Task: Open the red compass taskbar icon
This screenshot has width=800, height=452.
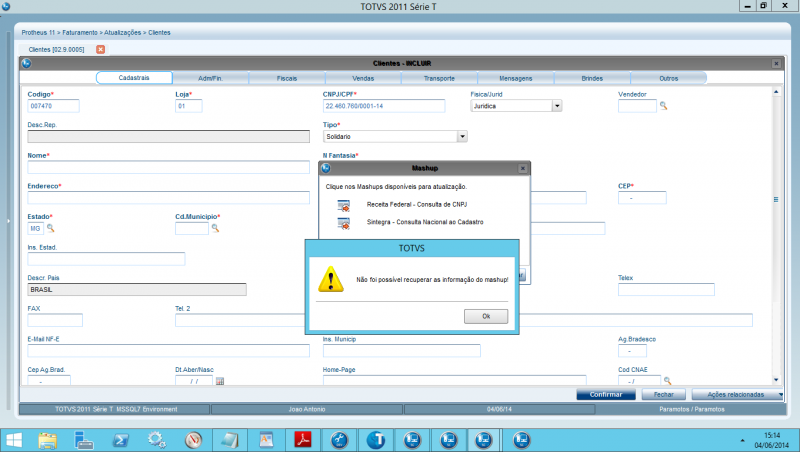Action: click(x=193, y=440)
